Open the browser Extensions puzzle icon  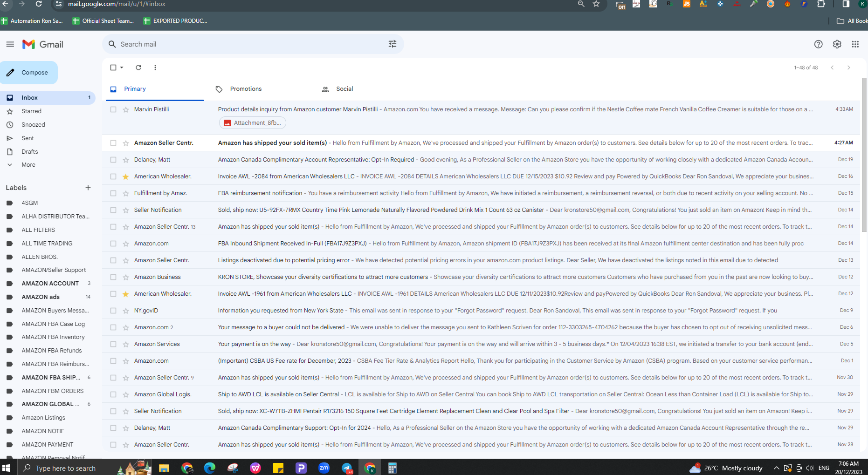tap(821, 4)
